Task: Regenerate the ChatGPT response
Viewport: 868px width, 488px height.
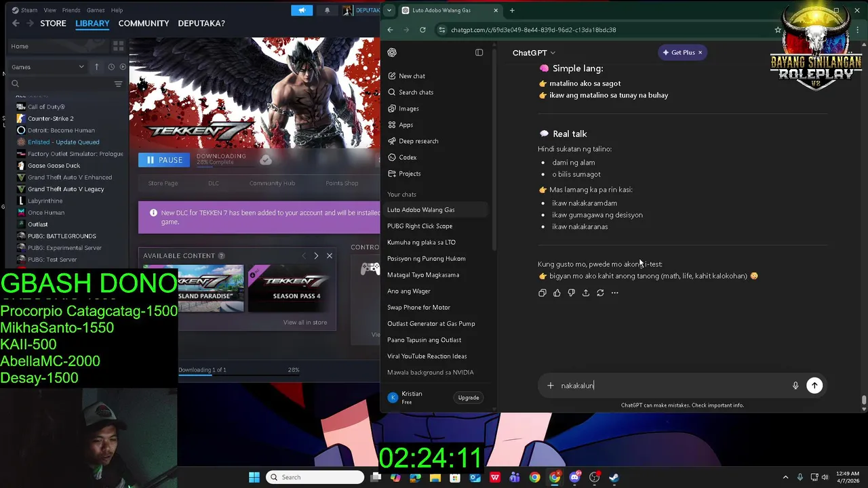Action: [x=600, y=293]
